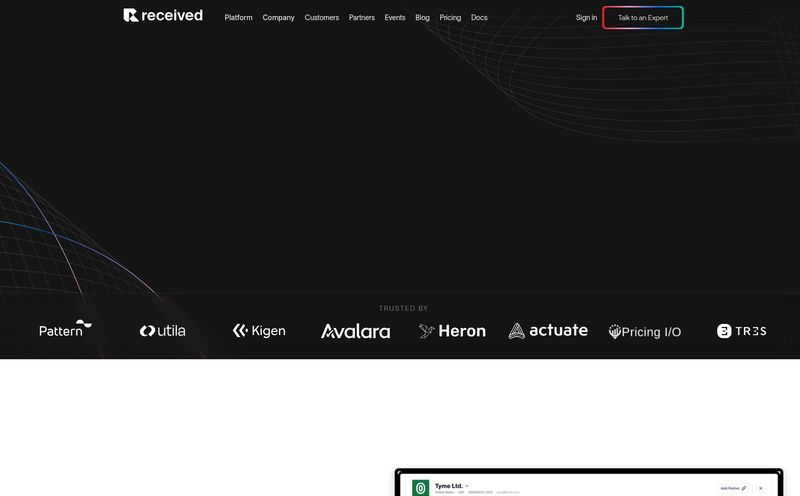The height and width of the screenshot is (496, 800).
Task: Click the Received logo in the header
Action: [163, 15]
